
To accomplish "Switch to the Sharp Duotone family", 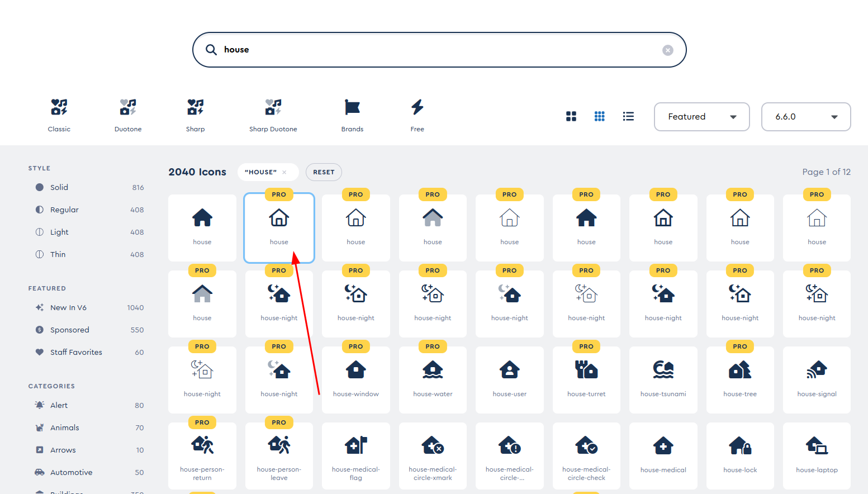I will coord(273,116).
